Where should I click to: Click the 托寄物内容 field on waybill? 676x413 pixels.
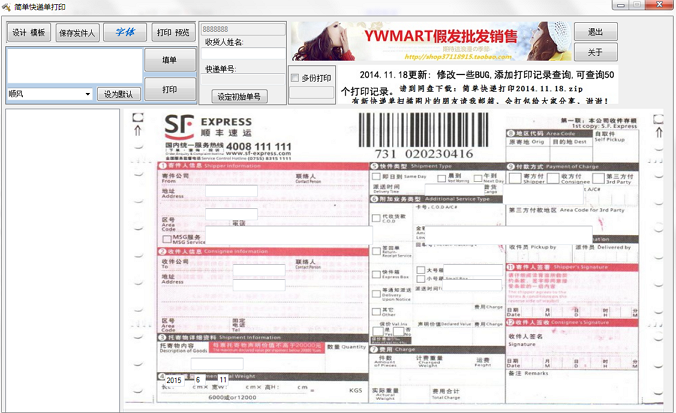tap(217, 363)
